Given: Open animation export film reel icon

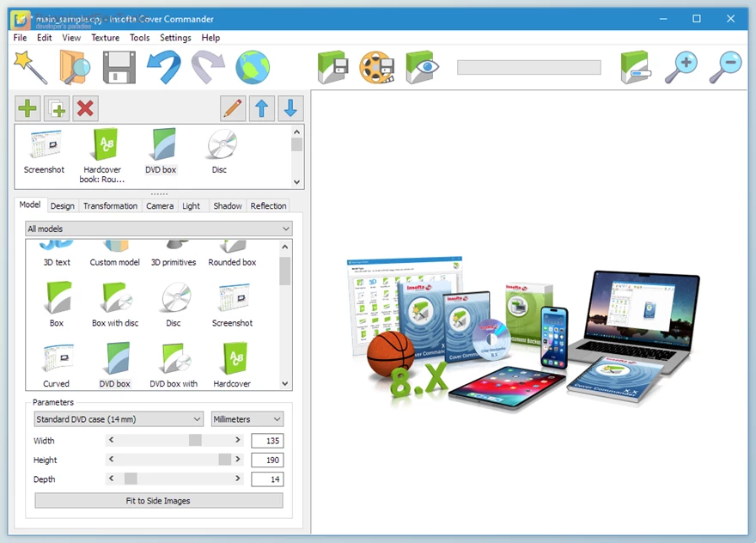Looking at the screenshot, I should click(377, 67).
